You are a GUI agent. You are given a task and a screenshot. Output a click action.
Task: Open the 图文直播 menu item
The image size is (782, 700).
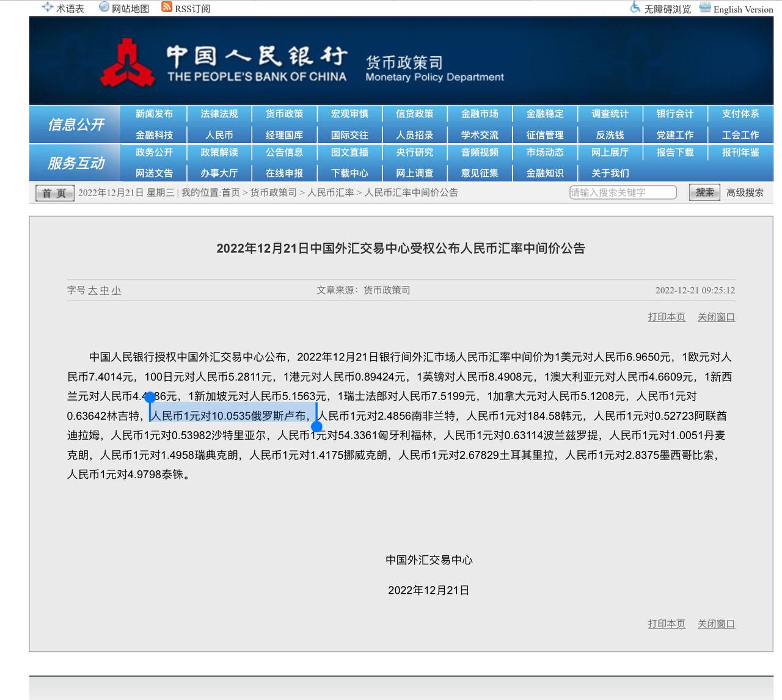(x=349, y=152)
